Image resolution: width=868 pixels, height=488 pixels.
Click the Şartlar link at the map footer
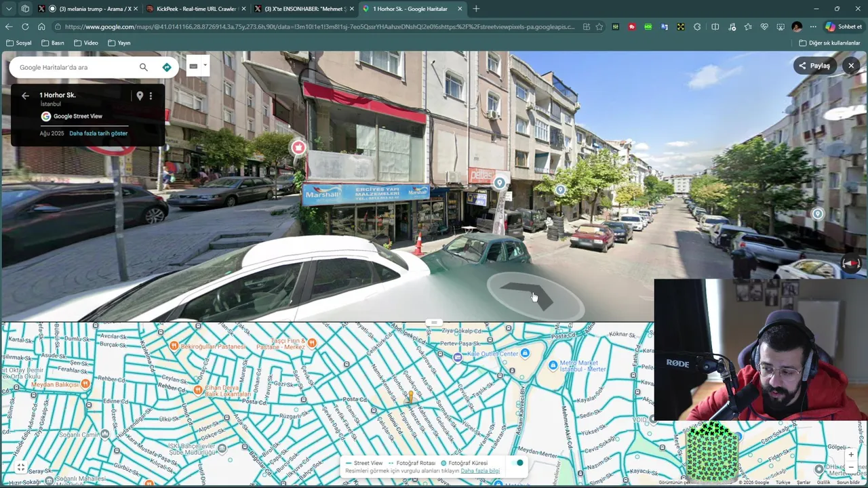[803, 483]
